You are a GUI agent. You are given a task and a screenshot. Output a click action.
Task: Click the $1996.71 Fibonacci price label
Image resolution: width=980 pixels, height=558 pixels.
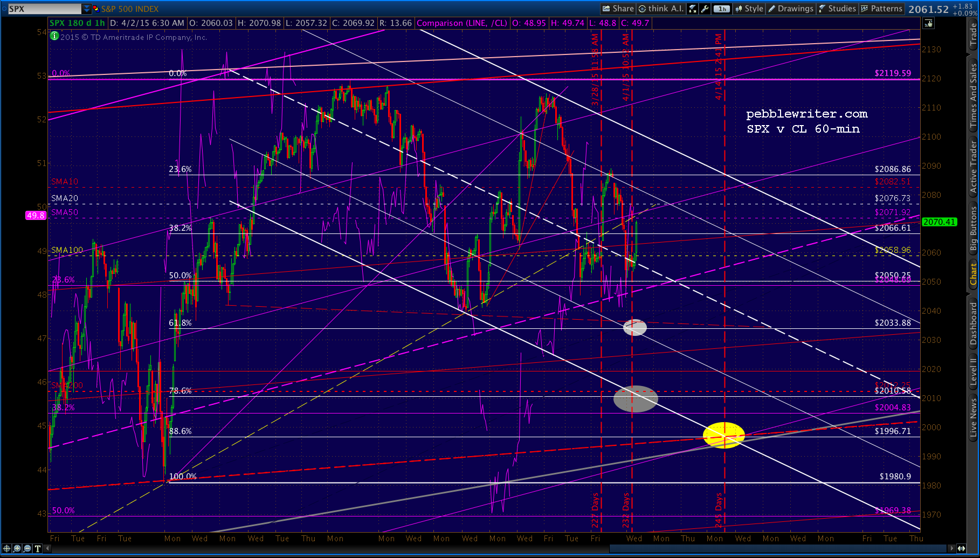point(893,431)
